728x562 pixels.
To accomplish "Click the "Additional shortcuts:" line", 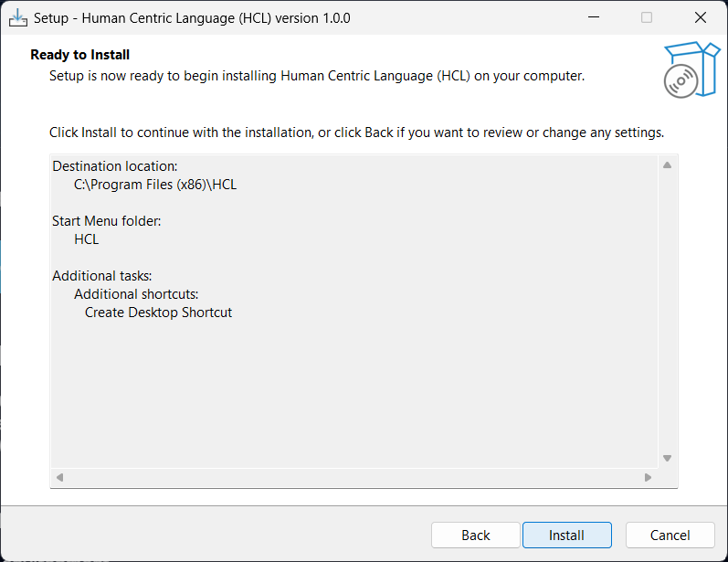I will click(136, 294).
